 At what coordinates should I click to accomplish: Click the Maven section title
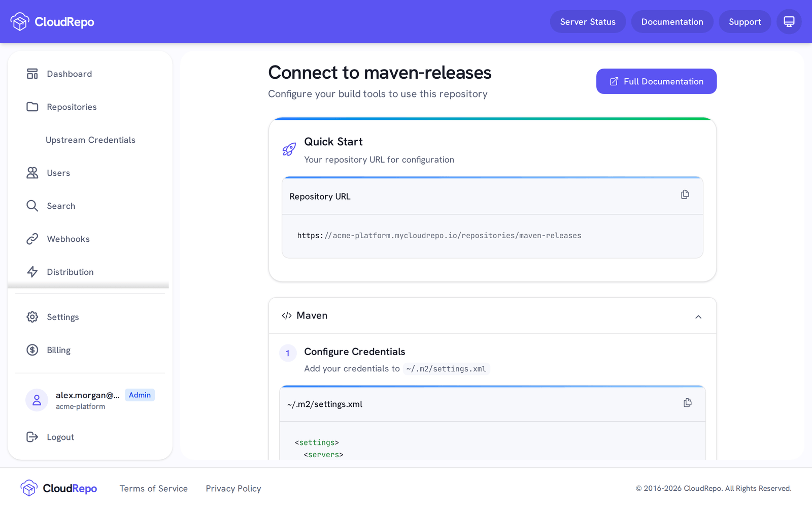pos(312,315)
